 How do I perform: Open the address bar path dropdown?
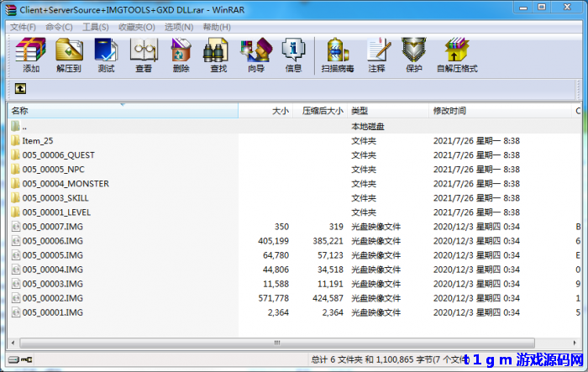click(575, 88)
